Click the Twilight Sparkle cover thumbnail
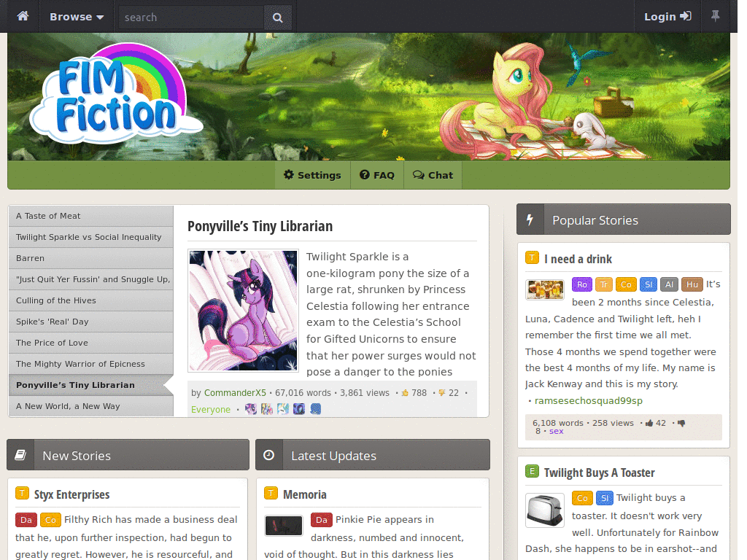 (x=243, y=311)
